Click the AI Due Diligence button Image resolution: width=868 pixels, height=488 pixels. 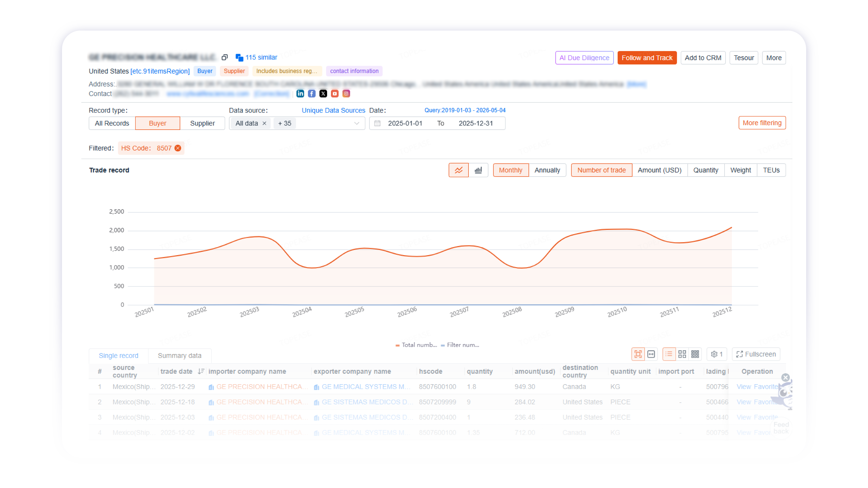pyautogui.click(x=584, y=58)
